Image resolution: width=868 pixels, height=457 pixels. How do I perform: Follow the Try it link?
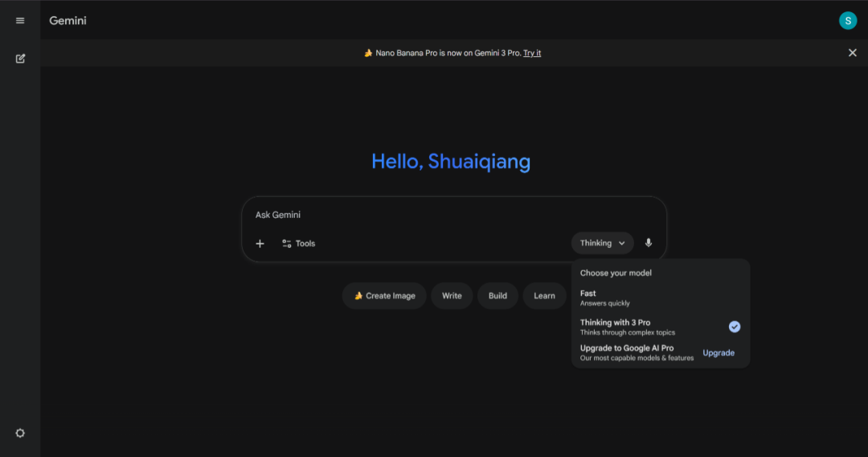[532, 53]
